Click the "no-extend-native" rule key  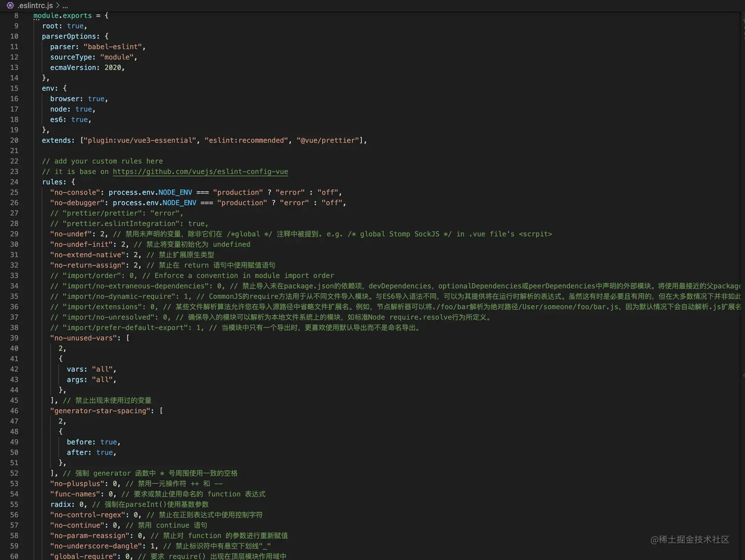87,254
